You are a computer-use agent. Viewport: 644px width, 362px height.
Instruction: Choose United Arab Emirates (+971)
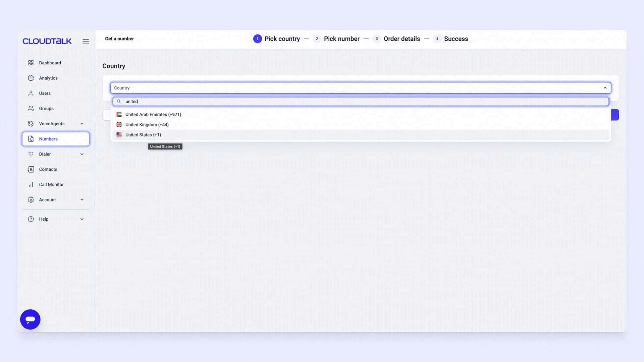click(153, 115)
